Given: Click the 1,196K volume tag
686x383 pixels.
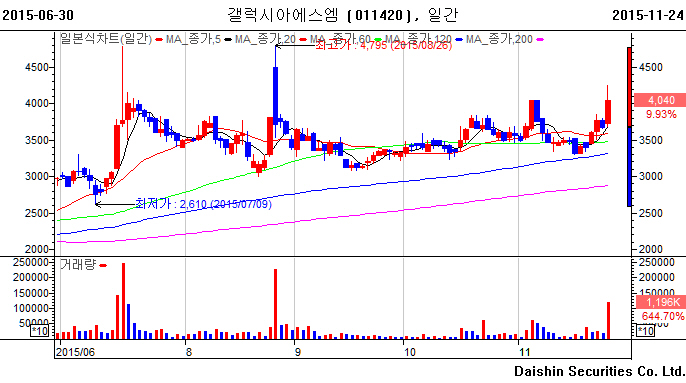Looking at the screenshot, I should click(660, 302).
